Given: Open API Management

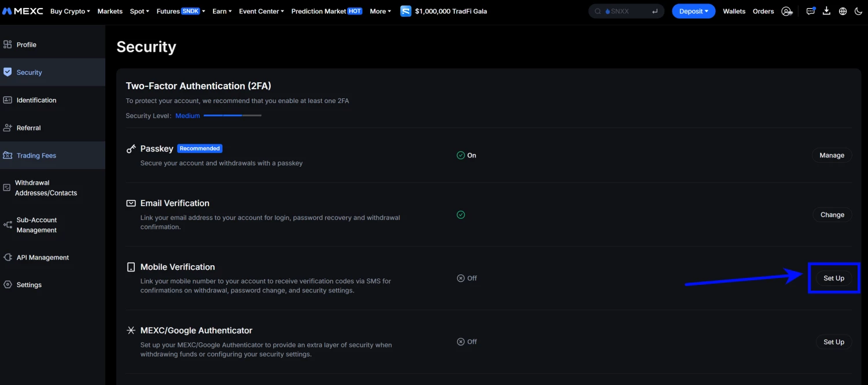Looking at the screenshot, I should (x=53, y=257).
